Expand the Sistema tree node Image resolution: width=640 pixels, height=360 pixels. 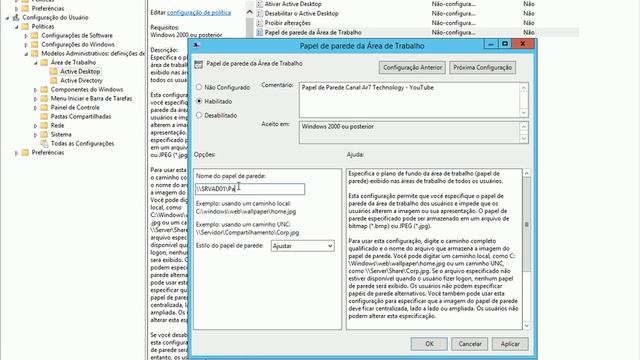tap(36, 135)
